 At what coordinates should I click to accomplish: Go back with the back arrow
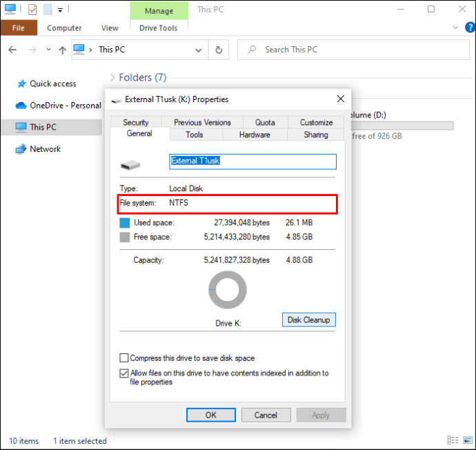click(12, 50)
